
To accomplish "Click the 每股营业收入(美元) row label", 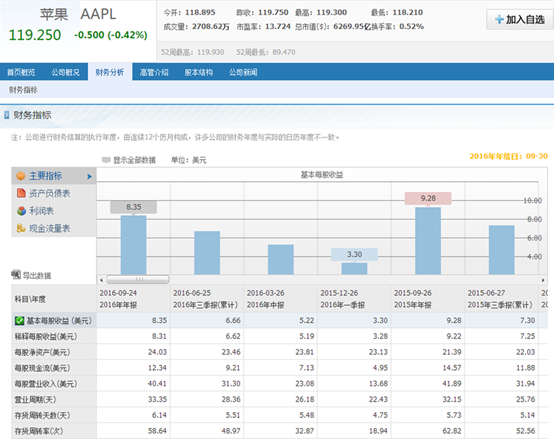I will coord(46,384).
